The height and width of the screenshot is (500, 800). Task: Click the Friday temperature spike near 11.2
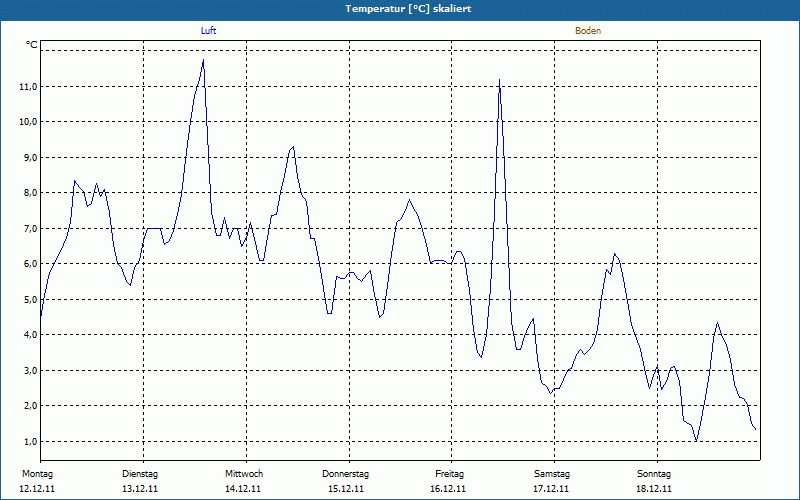499,80
